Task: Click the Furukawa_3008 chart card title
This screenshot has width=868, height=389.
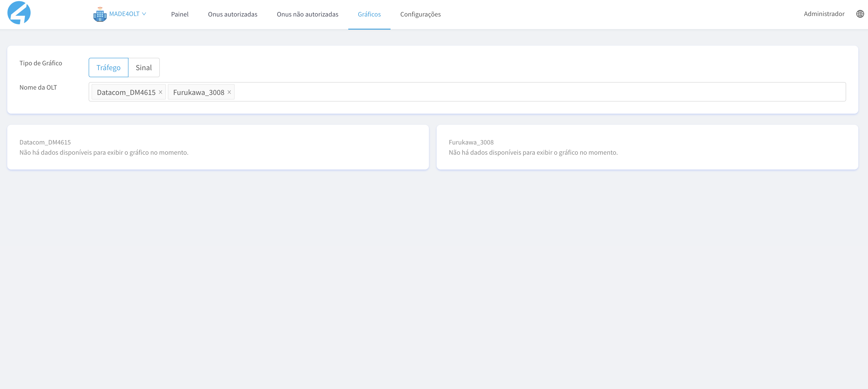Action: (471, 142)
